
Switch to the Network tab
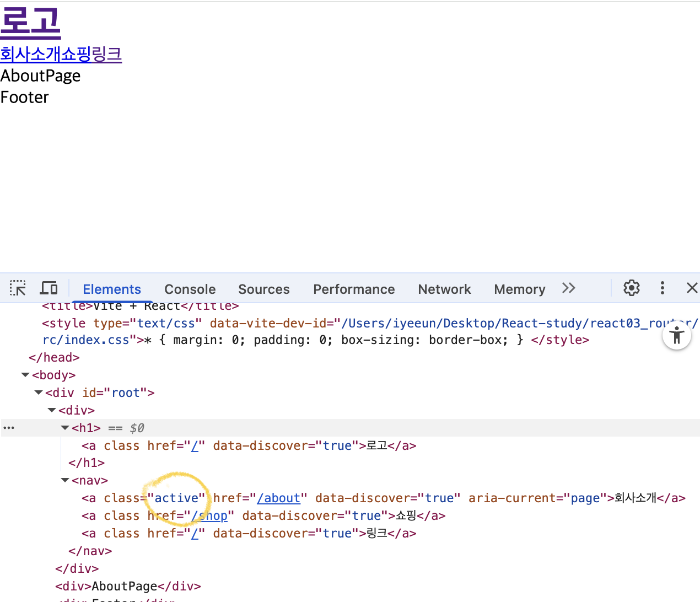[445, 289]
